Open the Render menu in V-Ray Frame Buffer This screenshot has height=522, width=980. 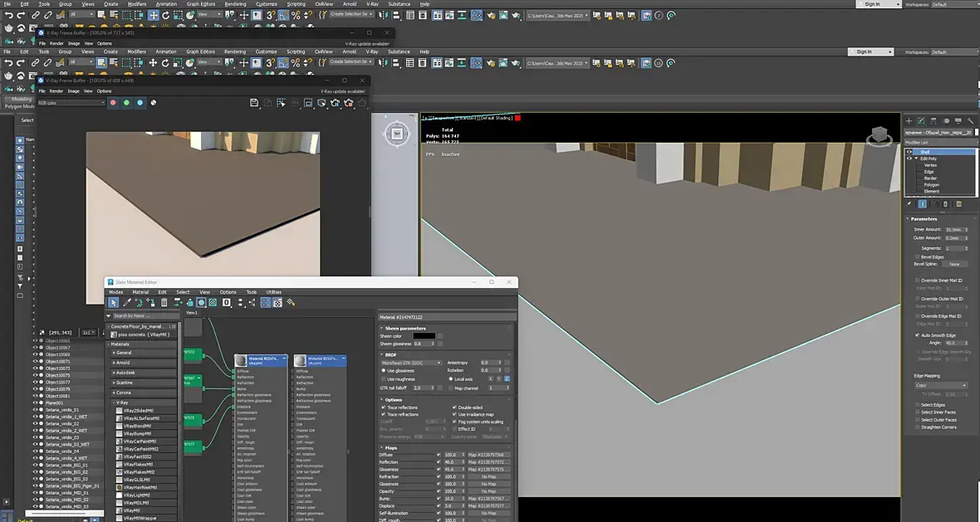click(56, 90)
